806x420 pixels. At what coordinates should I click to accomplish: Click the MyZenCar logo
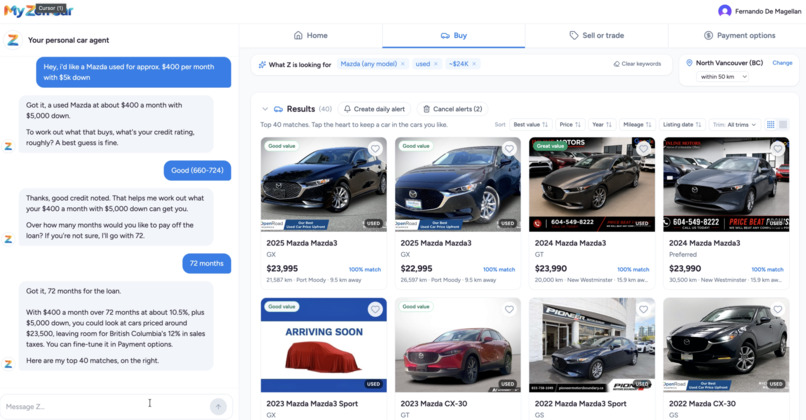pyautogui.click(x=39, y=10)
